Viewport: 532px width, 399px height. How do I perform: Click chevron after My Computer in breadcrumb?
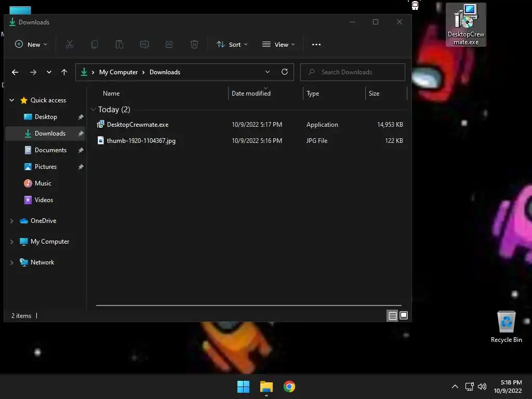[x=143, y=72]
